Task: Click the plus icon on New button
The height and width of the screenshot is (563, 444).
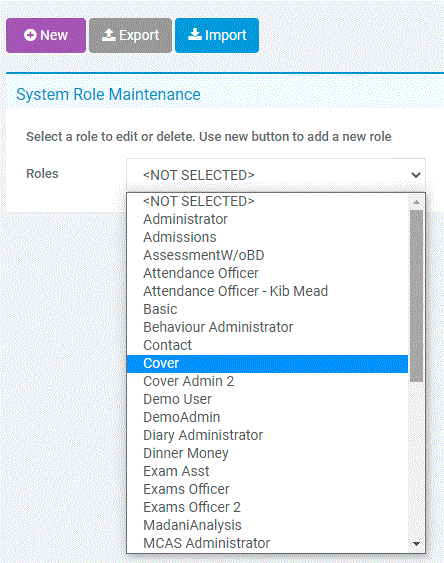Action: [x=30, y=35]
